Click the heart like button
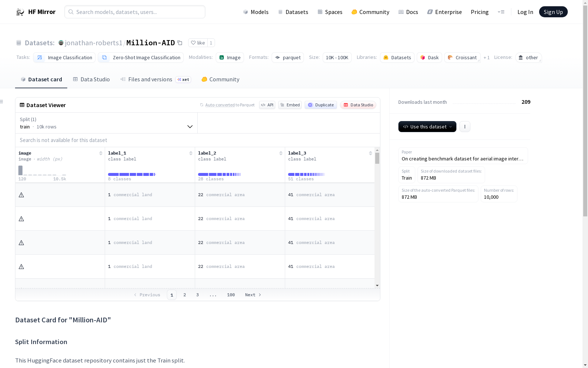The image size is (588, 368). (198, 43)
